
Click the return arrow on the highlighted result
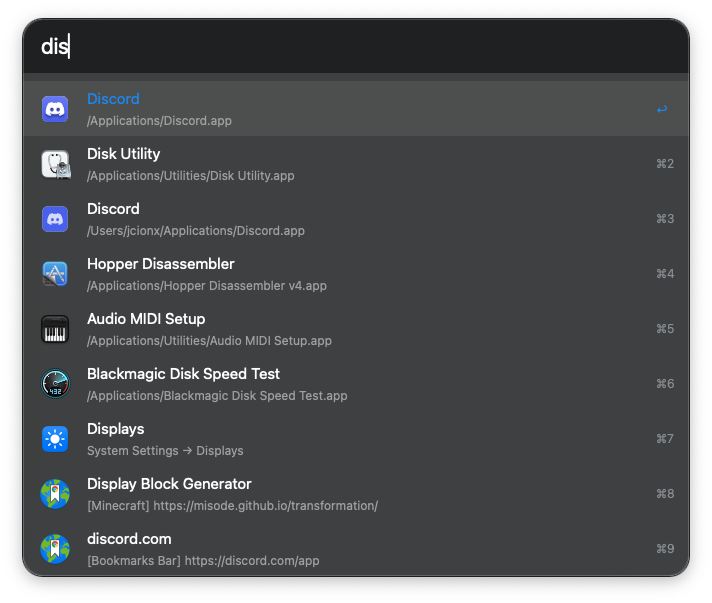click(662, 109)
